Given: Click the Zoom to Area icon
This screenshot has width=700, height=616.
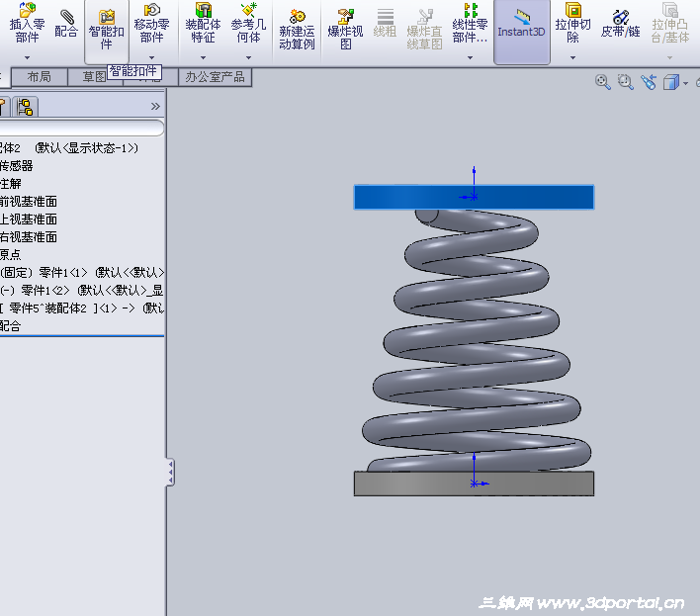Looking at the screenshot, I should click(626, 82).
